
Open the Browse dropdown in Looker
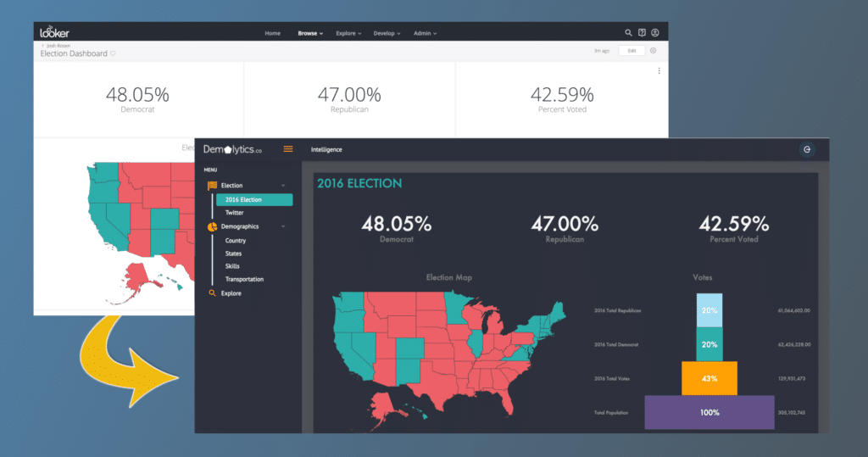coord(310,33)
